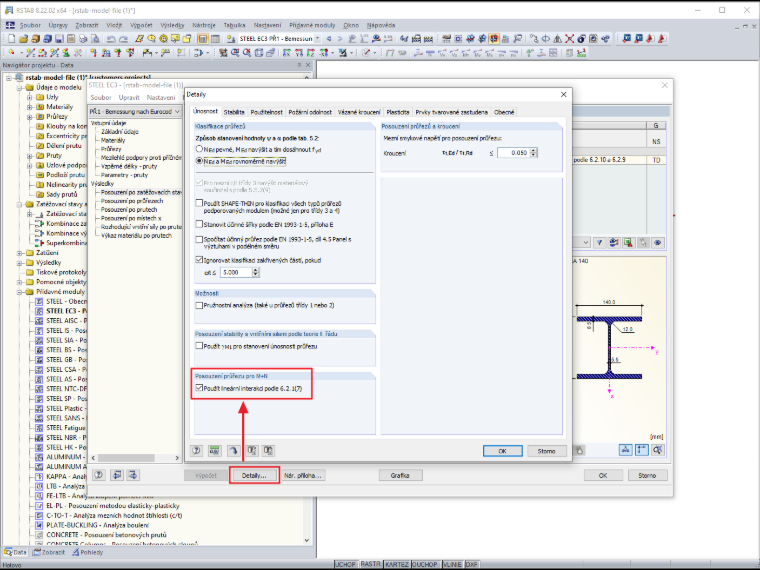Click the previous table icon in STEEL EC3 footer
760x570 pixels.
(117, 475)
